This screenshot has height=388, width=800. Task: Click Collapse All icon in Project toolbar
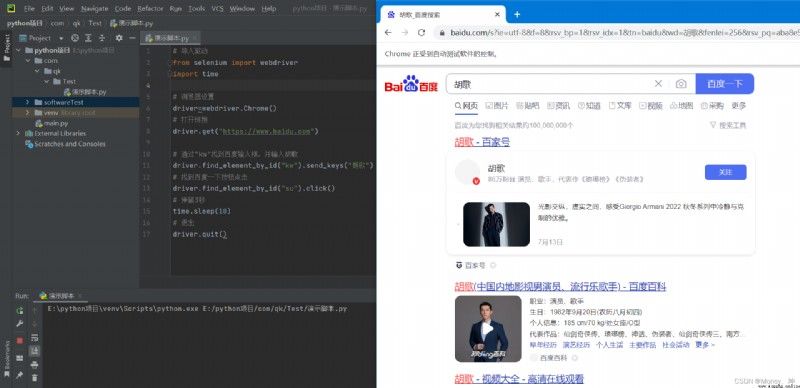[x=102, y=38]
